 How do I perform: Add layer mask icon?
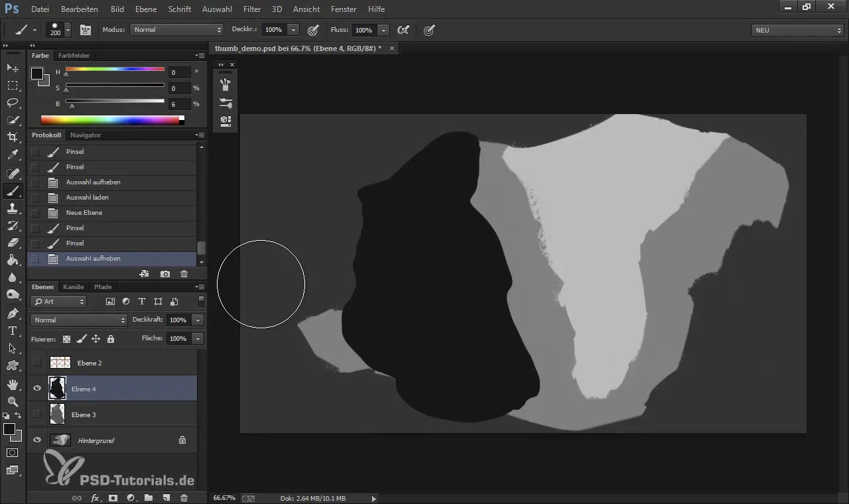(113, 497)
